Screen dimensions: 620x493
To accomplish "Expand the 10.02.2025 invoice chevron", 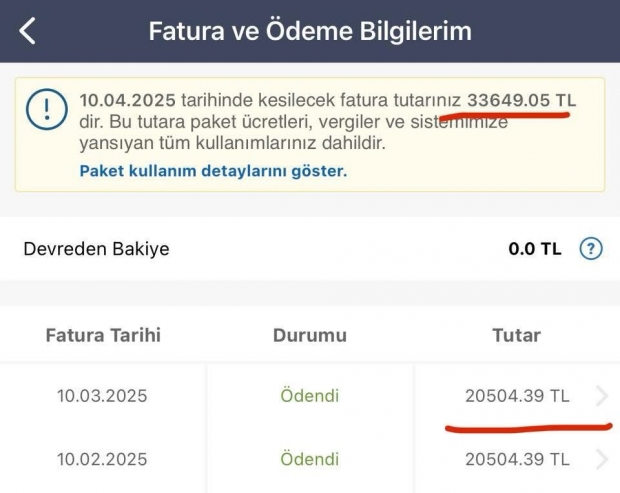I will (601, 460).
